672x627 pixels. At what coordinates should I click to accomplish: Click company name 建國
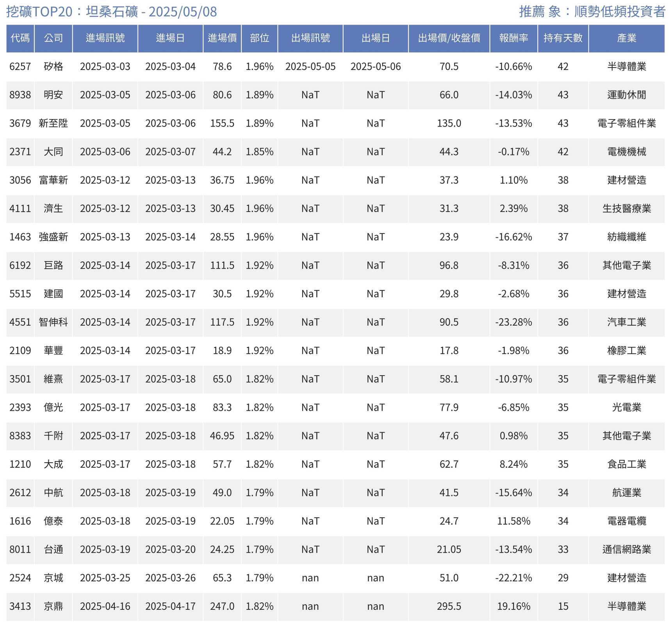pyautogui.click(x=53, y=294)
